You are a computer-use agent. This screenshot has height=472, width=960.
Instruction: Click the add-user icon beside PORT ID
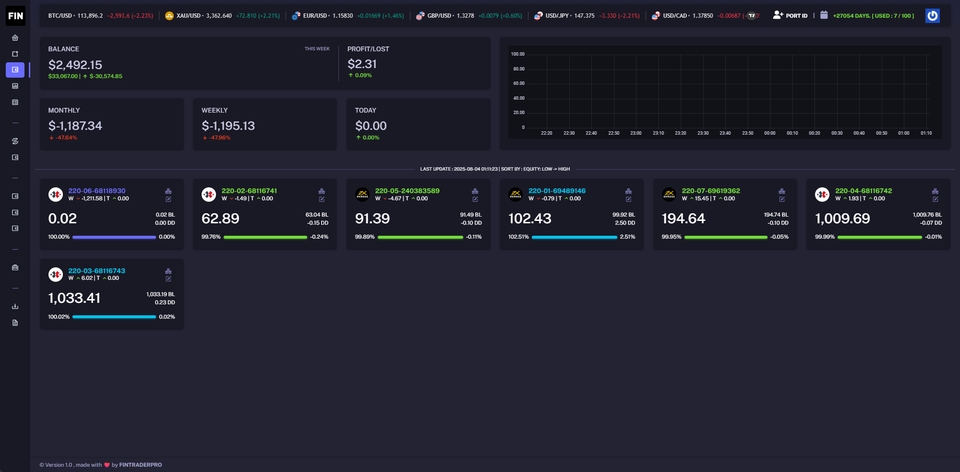pos(778,15)
